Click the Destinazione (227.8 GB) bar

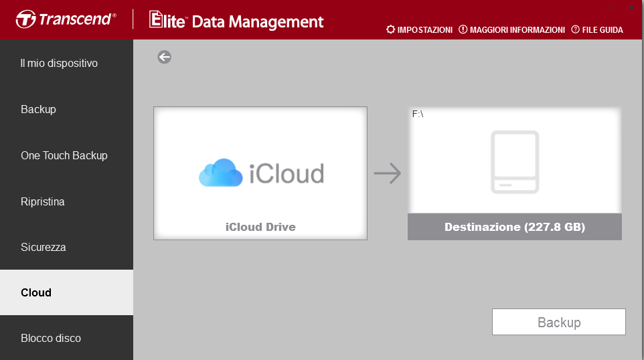[515, 227]
